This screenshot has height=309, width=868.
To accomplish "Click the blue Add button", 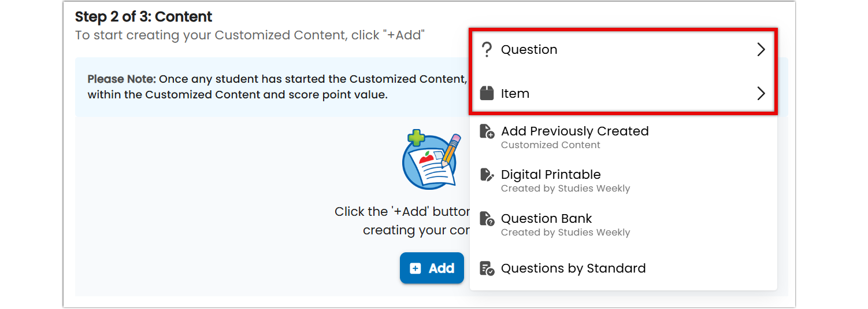I will (432, 268).
